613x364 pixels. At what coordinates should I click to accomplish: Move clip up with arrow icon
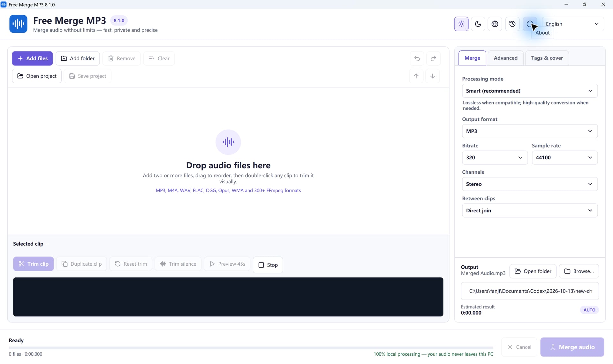coord(416,76)
